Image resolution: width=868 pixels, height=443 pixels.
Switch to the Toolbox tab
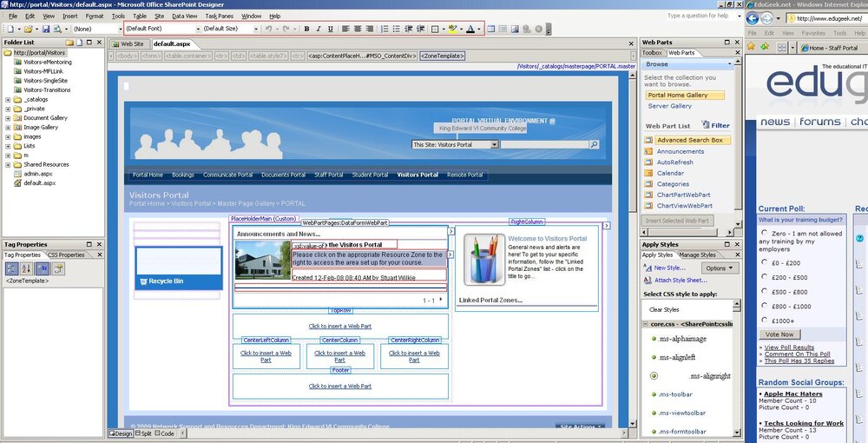(652, 53)
